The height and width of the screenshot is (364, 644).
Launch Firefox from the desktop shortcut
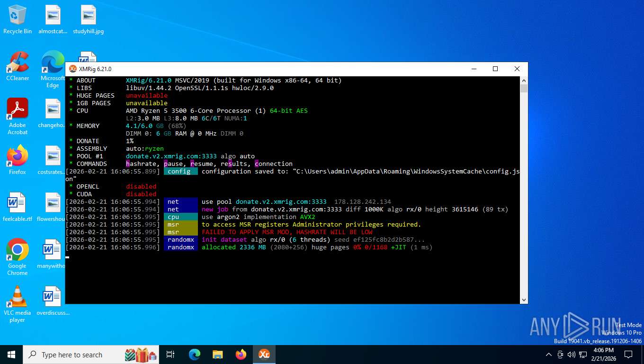coord(18,160)
